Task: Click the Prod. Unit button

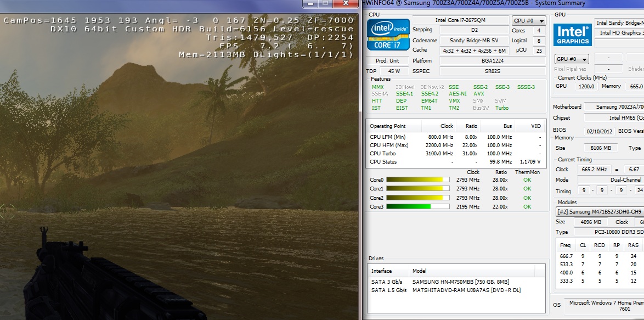Action: tap(387, 60)
